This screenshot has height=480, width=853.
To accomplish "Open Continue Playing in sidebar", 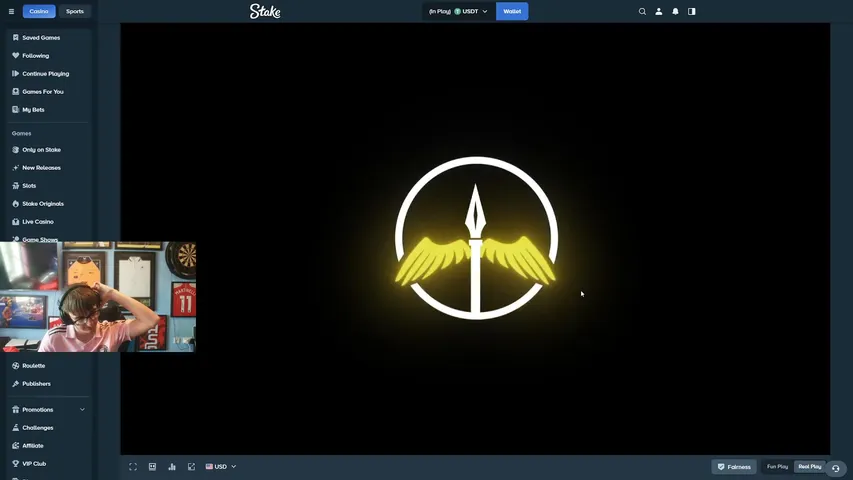I will point(48,73).
